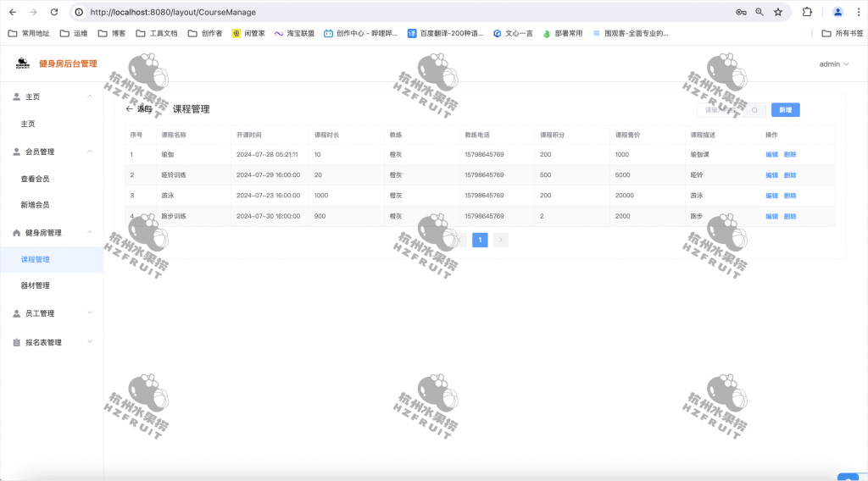Screen dimensions: 868x481
Task: Open 博客 bookmarks folder
Action: click(x=112, y=33)
